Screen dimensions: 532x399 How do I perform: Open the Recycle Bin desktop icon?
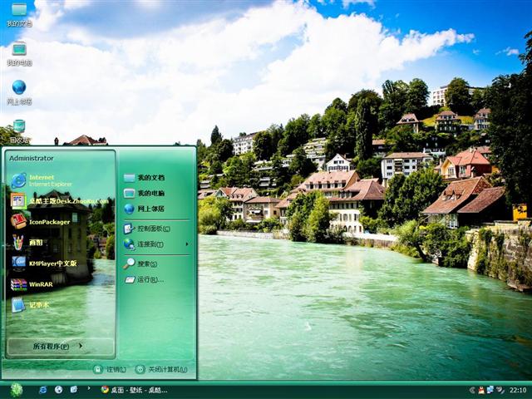click(x=19, y=131)
